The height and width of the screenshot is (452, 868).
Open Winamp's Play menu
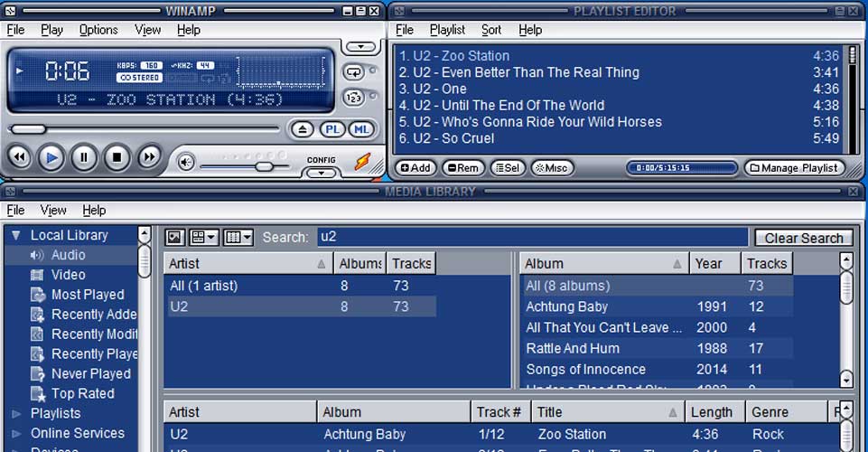click(x=52, y=30)
